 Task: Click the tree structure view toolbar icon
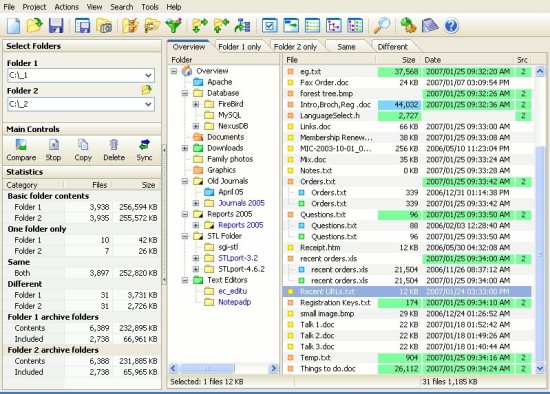click(333, 26)
